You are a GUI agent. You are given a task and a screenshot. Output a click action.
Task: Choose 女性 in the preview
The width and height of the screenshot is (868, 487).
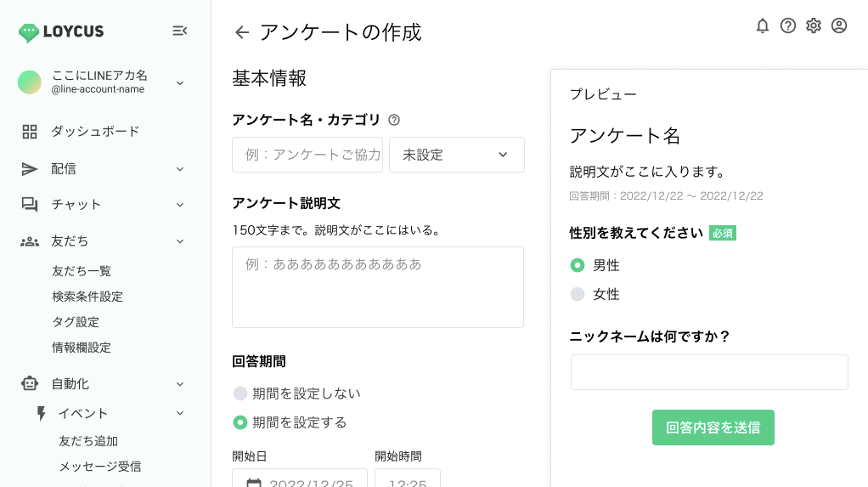click(578, 294)
